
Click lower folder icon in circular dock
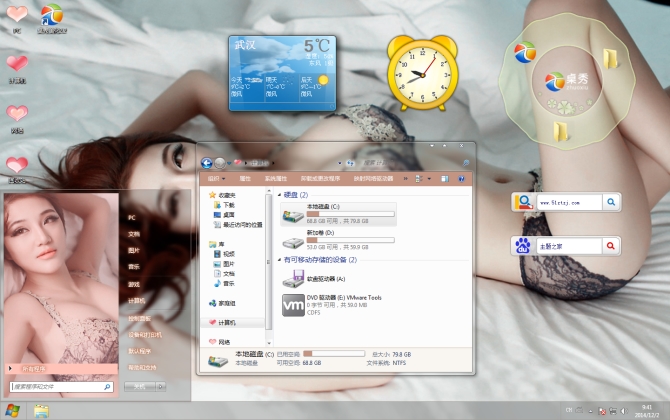click(561, 131)
